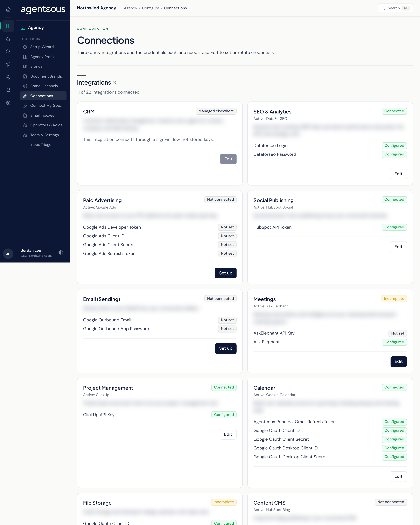Screen dimensions: 420x525
Task: Open Email Inboxes in sidebar
Action: 43,115
